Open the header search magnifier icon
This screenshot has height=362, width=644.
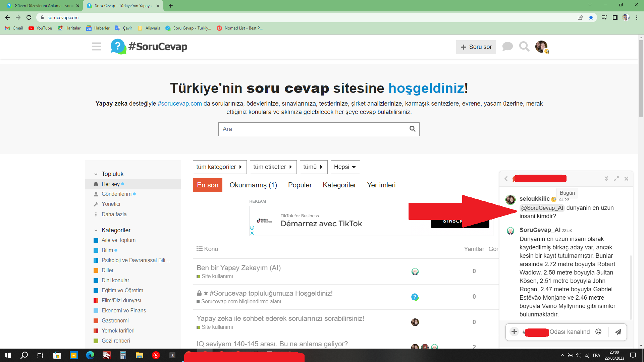[524, 47]
